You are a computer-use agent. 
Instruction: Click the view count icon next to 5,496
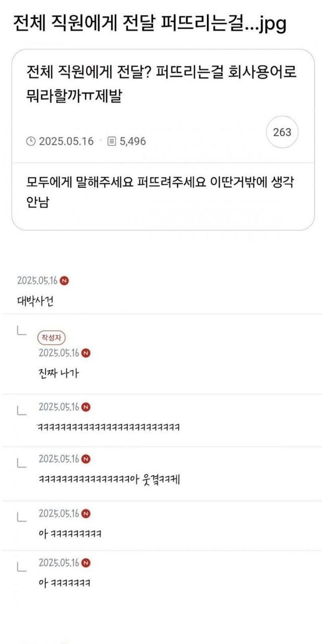pos(112,141)
